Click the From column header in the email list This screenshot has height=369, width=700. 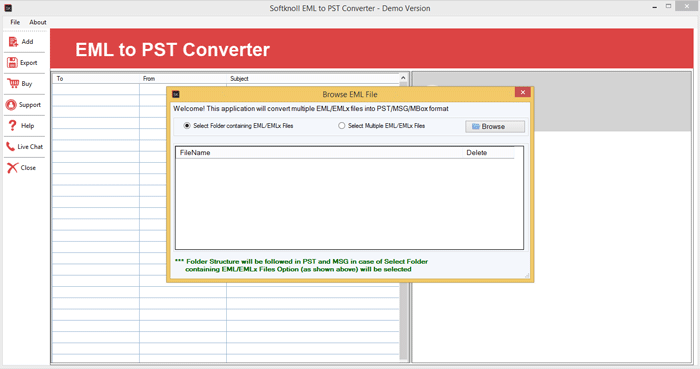pos(183,79)
